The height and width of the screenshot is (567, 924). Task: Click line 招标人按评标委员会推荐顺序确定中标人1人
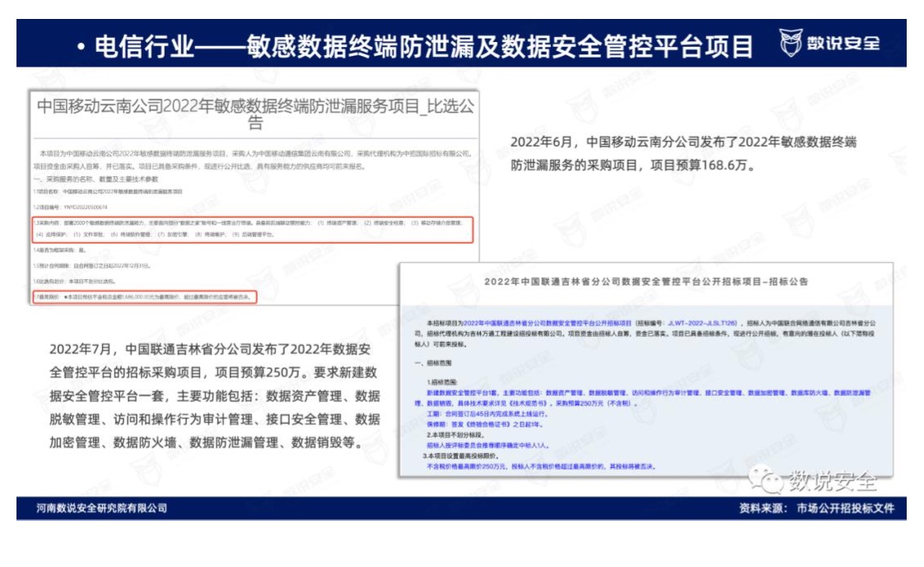click(488, 446)
